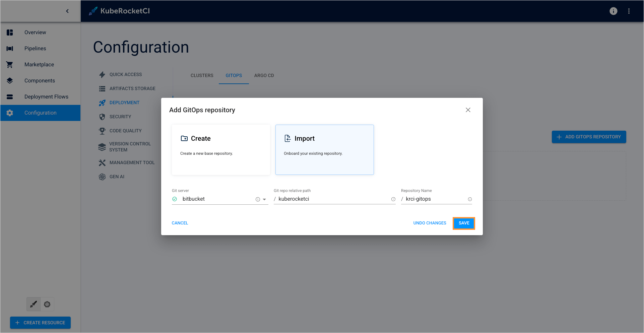
Task: Click the Deployment Flows icon
Action: point(9,96)
